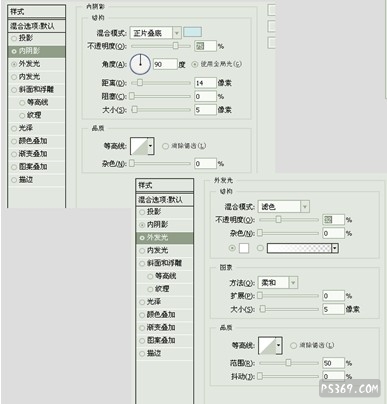Image resolution: width=387 pixels, height=404 pixels.
Task: Enable 消除锯齿 in Inner Shadow dialog
Action: [x=165, y=146]
